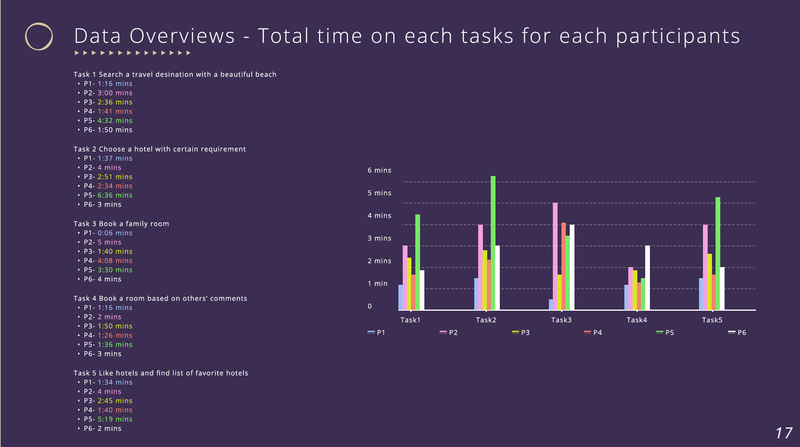Click the P4 orange legend swatch
This screenshot has width=800, height=447.
(x=588, y=332)
